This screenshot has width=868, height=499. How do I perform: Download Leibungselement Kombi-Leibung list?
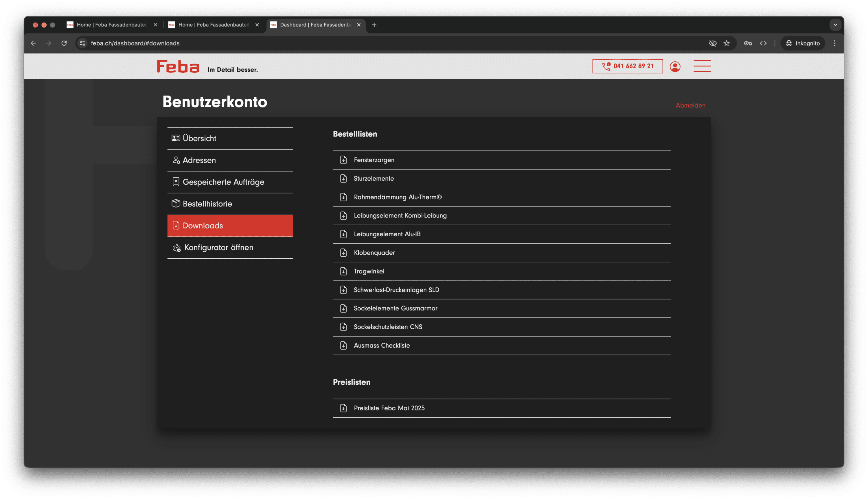click(x=502, y=215)
